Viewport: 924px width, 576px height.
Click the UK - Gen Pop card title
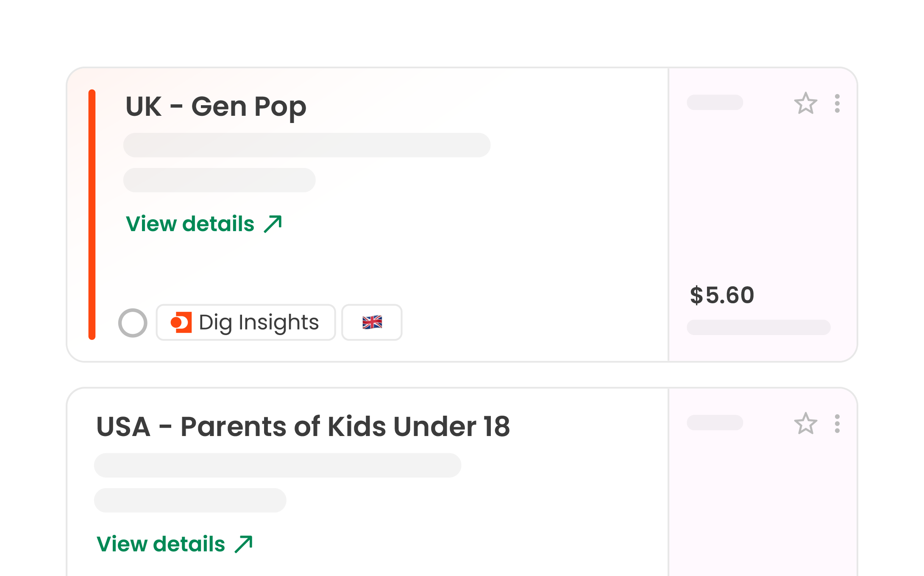(216, 106)
